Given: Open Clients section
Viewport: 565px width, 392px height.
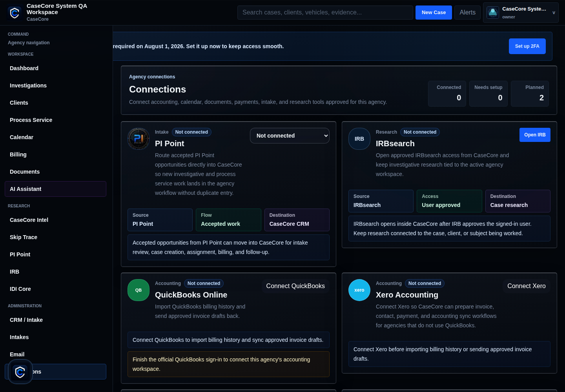Looking at the screenshot, I should [55, 103].
